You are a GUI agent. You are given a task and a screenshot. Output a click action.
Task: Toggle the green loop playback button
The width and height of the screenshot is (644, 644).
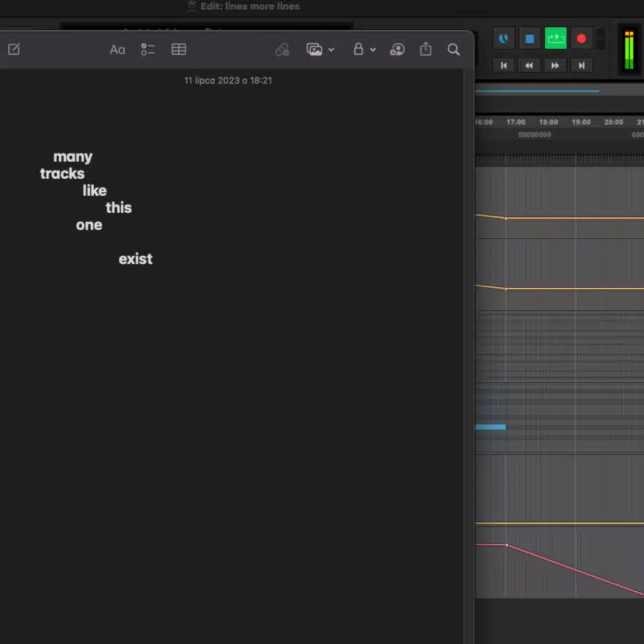pos(556,38)
